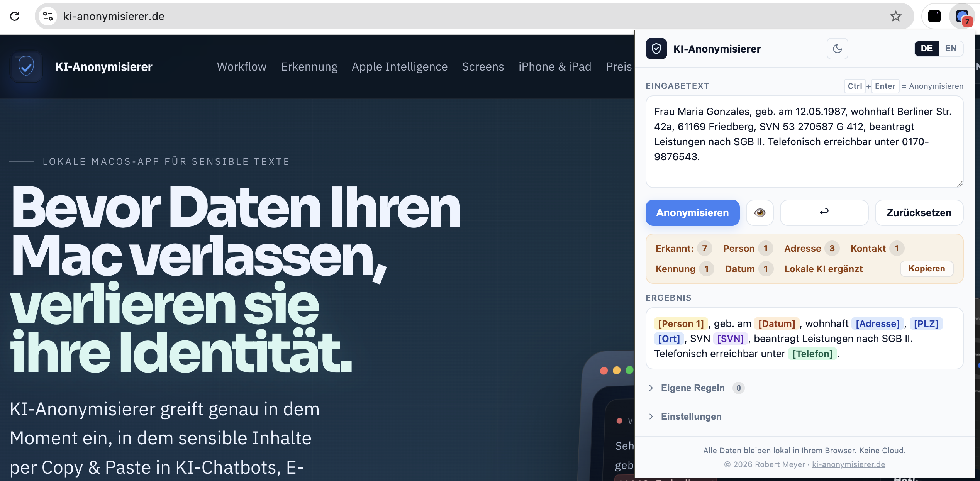Open the KI-Anonymisierer extension icon with badge 7

coord(963,17)
